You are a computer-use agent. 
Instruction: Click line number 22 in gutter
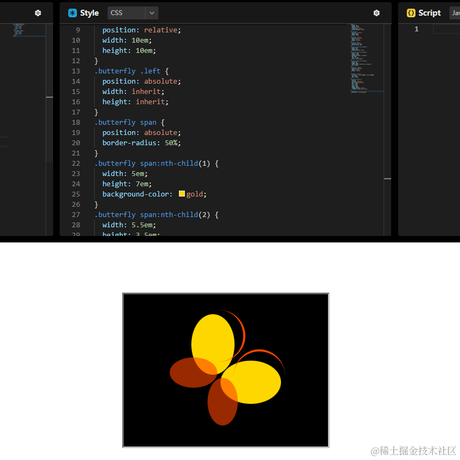point(76,163)
